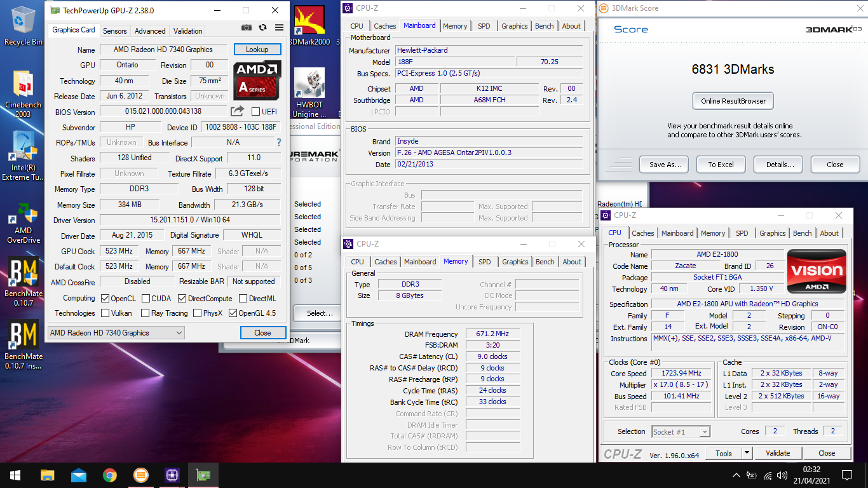868x488 pixels.
Task: Click the AMD A-Series logo in GPU-Z
Action: pyautogui.click(x=257, y=81)
